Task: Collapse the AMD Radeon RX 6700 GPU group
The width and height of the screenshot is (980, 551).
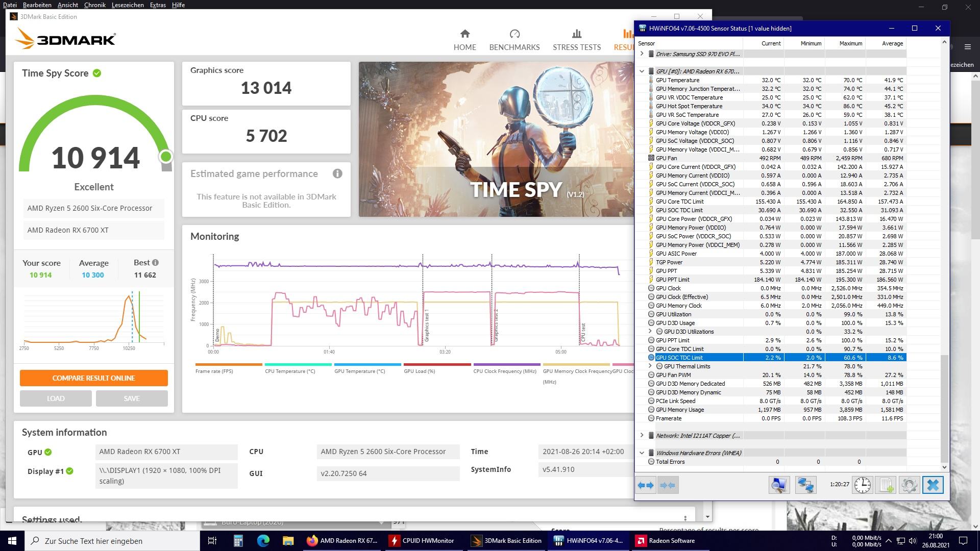Action: pos(642,71)
